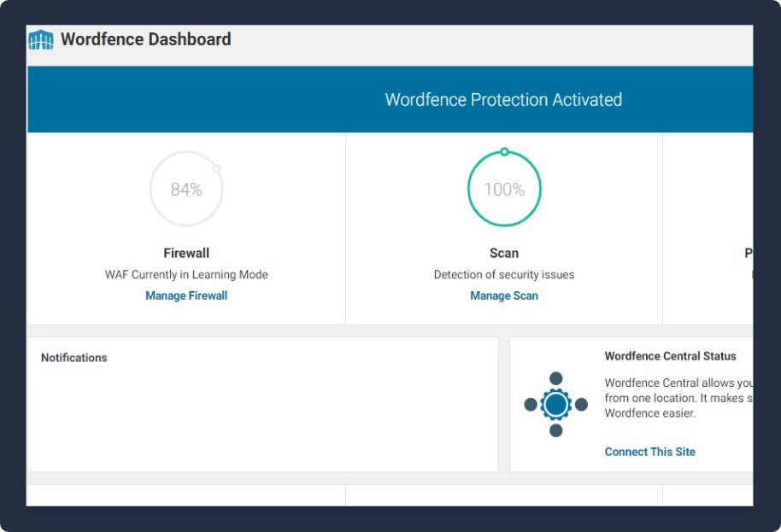The height and width of the screenshot is (532, 781).
Task: Click the Wordfence Protection Activated banner text
Action: 503,100
